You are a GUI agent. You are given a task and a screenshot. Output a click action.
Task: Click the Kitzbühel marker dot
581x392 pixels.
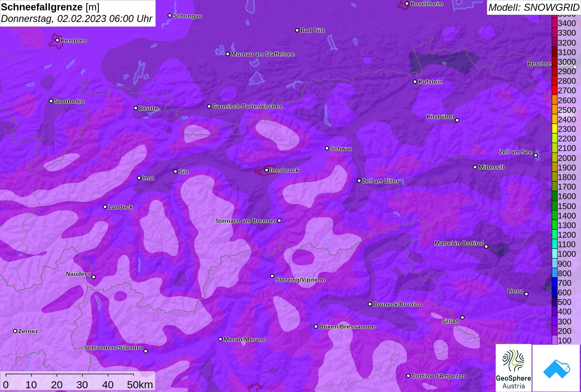[457, 120]
